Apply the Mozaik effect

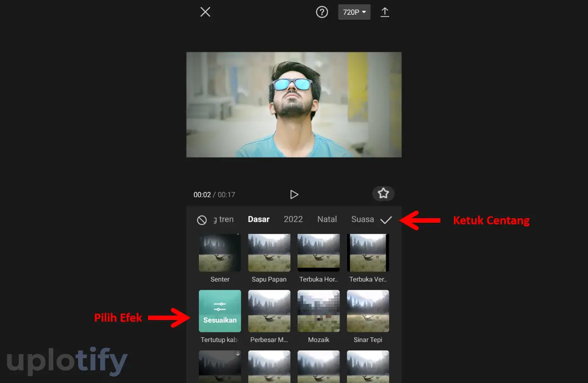[318, 311]
